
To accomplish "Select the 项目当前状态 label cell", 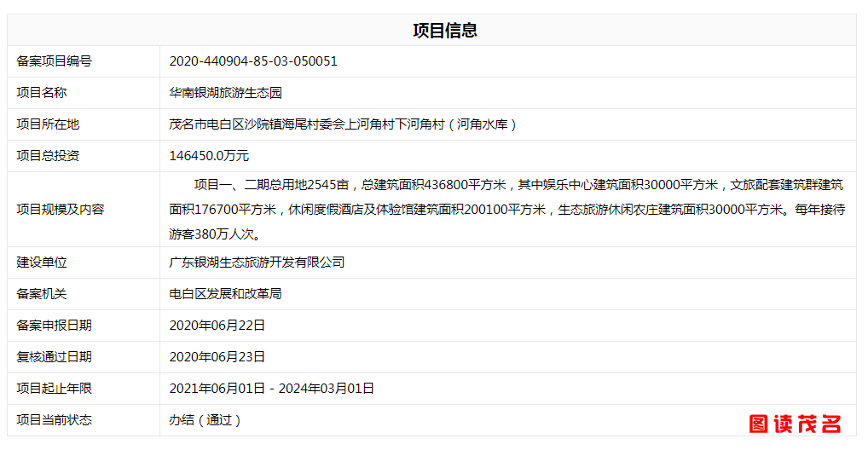I will [84, 420].
